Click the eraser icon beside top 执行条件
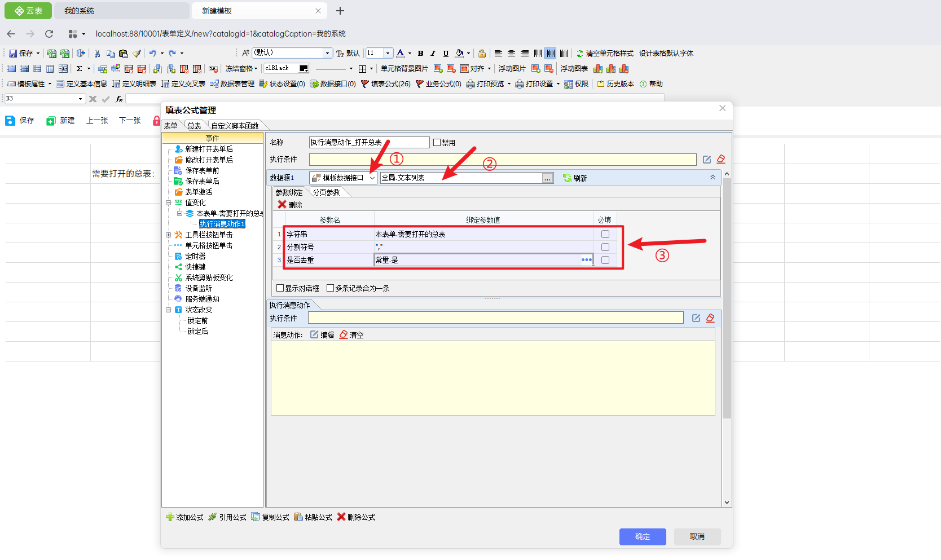Viewport: 941px width, 560px height. (x=721, y=160)
